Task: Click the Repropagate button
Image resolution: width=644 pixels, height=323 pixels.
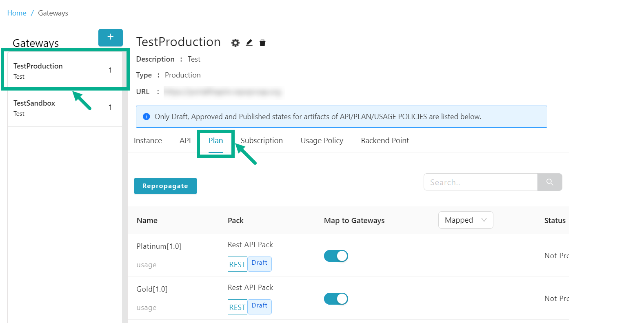Action: 165,186
